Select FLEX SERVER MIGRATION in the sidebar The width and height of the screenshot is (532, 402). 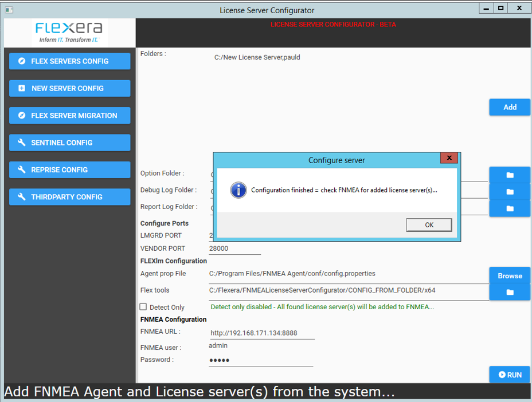coord(69,115)
